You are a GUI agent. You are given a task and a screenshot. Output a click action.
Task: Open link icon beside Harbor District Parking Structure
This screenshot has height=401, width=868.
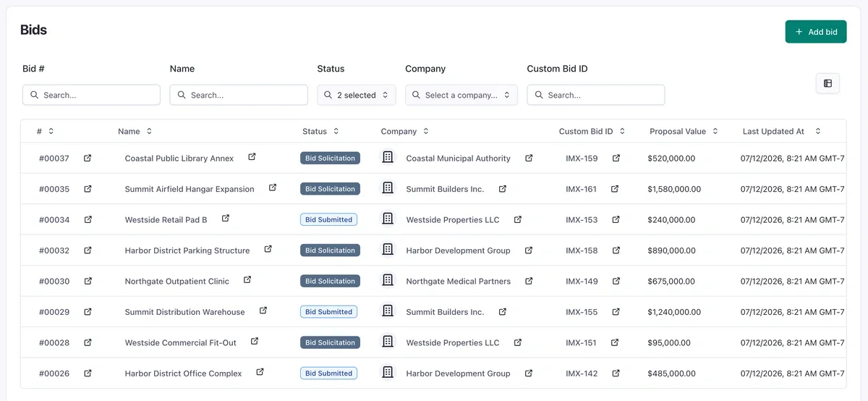coord(268,249)
